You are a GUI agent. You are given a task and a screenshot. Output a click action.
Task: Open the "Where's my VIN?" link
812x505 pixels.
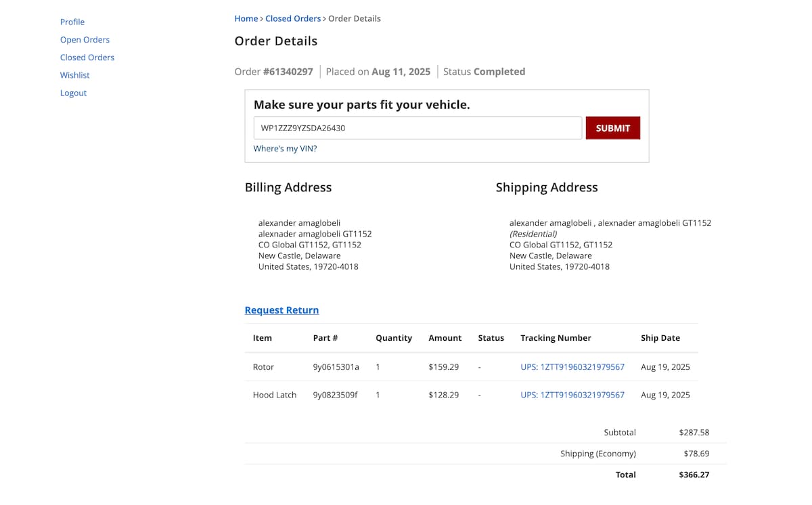285,149
